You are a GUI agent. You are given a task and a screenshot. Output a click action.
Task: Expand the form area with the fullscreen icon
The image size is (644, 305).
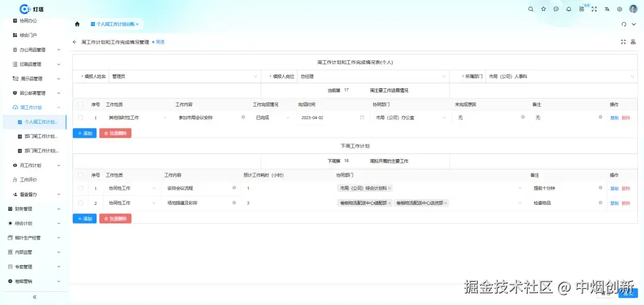coord(624,42)
